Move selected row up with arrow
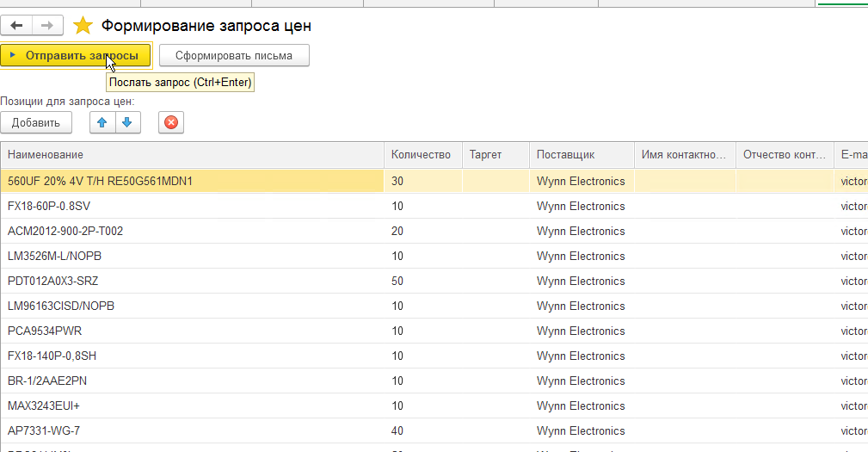 click(102, 122)
